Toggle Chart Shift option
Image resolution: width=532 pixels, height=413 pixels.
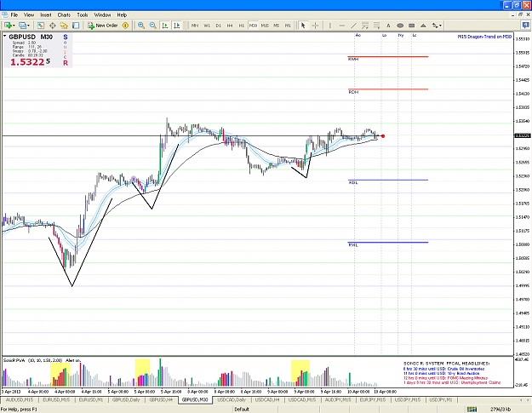point(177,26)
